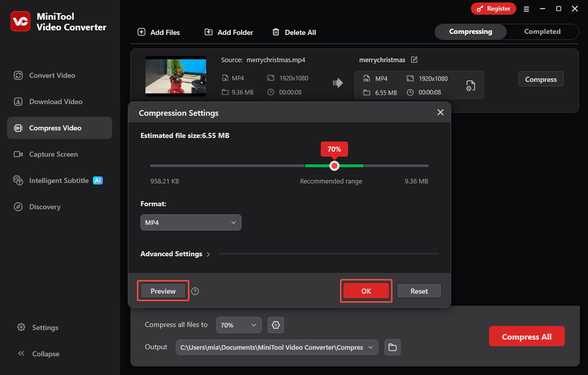The image size is (588, 375).
Task: Open the Capture Screen tool
Action: 53,154
